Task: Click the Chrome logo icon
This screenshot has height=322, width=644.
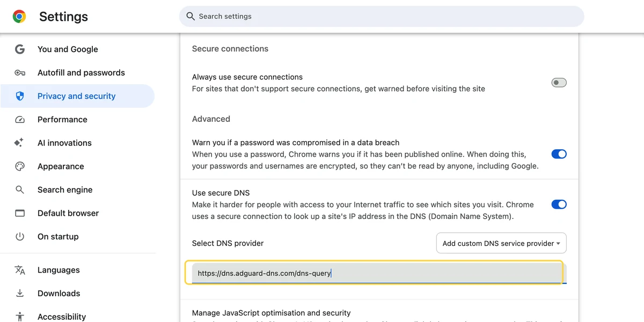Action: coord(19,17)
